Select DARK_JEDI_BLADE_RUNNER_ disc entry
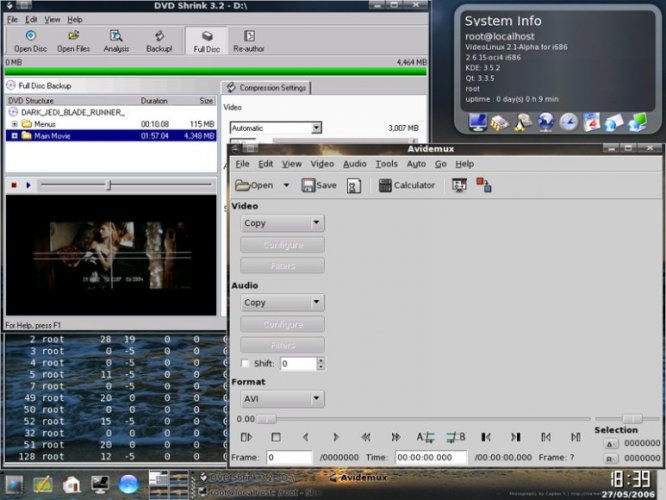666x500 pixels. [x=73, y=112]
